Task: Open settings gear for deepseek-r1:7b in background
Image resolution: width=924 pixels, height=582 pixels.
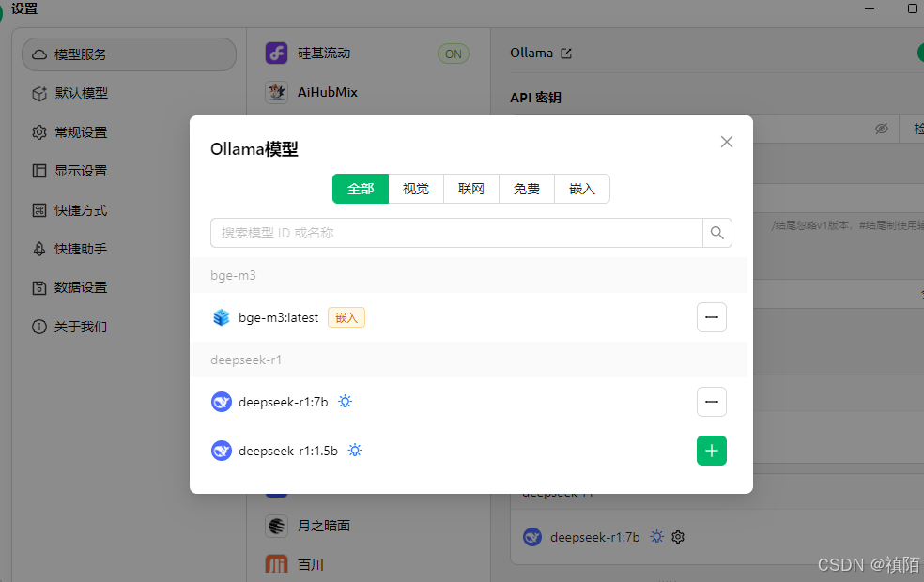Action: pyautogui.click(x=678, y=537)
